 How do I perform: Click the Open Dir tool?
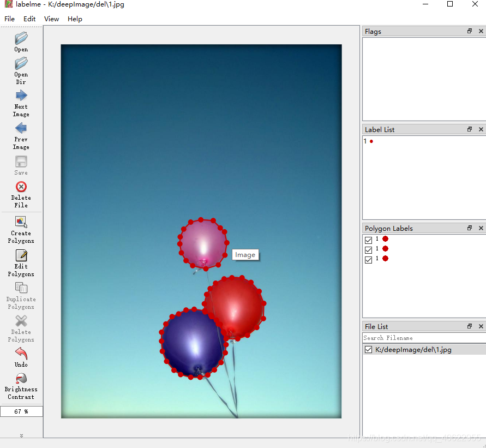click(21, 68)
